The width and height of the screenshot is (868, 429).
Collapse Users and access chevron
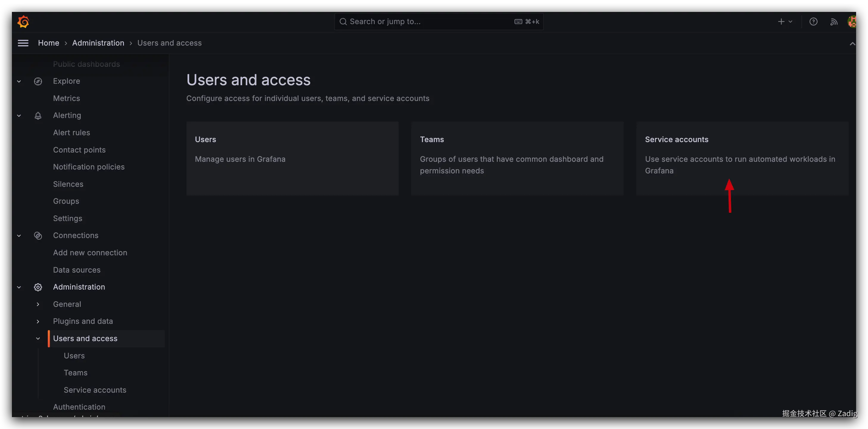click(38, 339)
